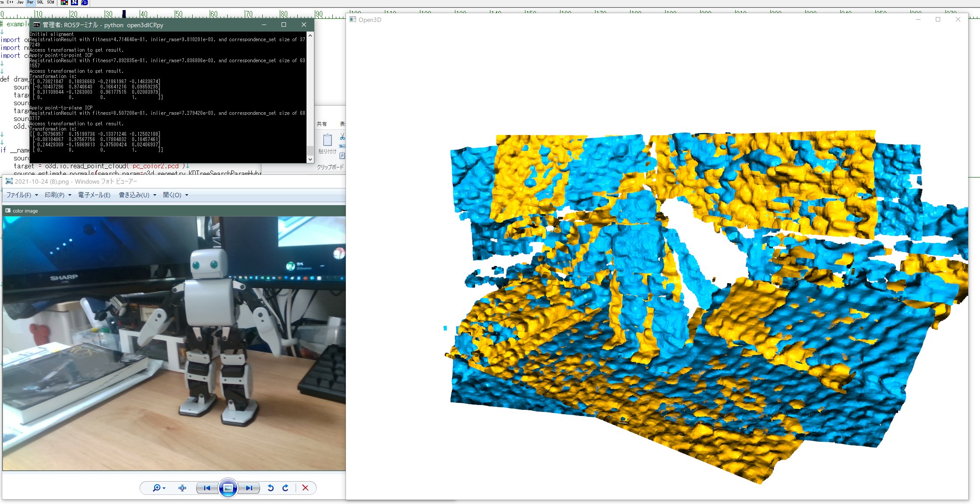Select the 共有 ribbon tab

tap(321, 124)
